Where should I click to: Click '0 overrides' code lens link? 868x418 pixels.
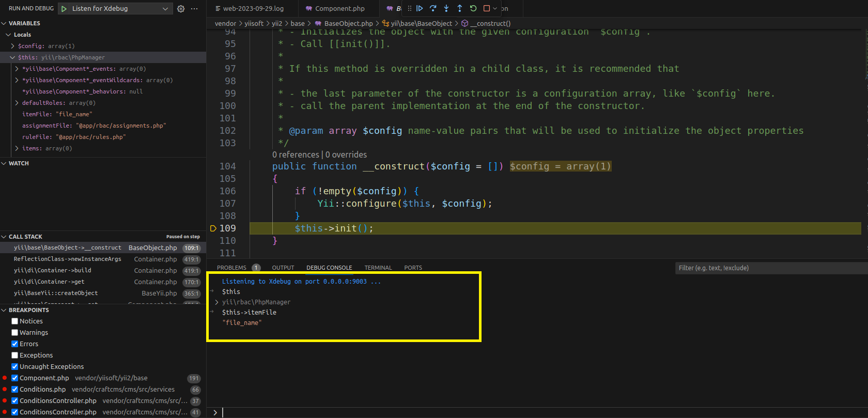346,154
